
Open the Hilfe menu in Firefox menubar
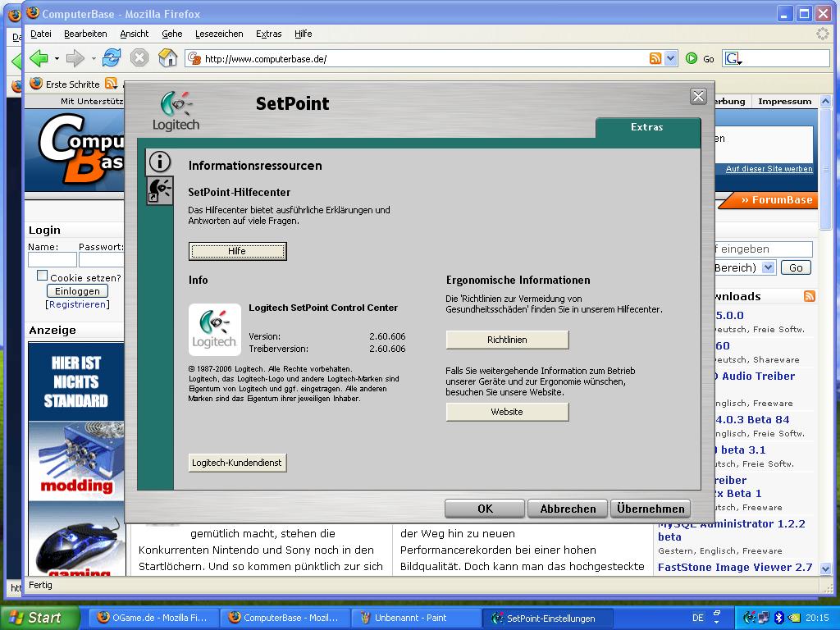pos(304,34)
